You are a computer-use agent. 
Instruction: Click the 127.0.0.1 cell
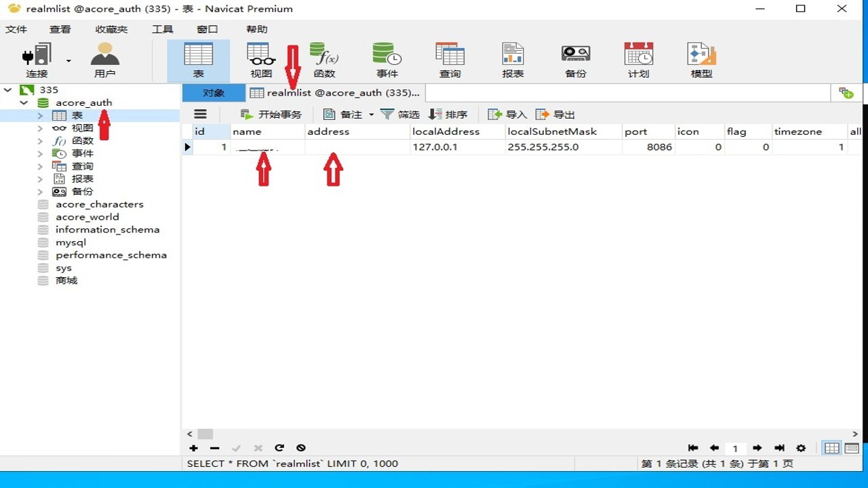pos(458,146)
